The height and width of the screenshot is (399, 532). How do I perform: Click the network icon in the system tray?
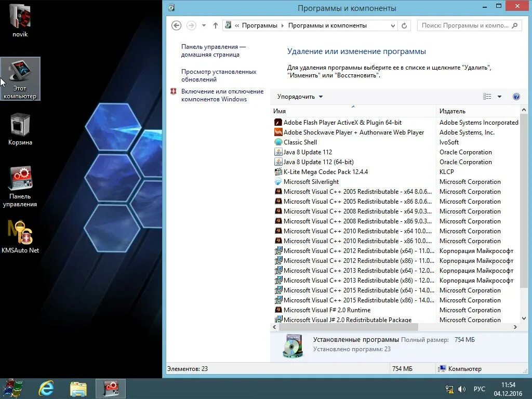(448, 389)
